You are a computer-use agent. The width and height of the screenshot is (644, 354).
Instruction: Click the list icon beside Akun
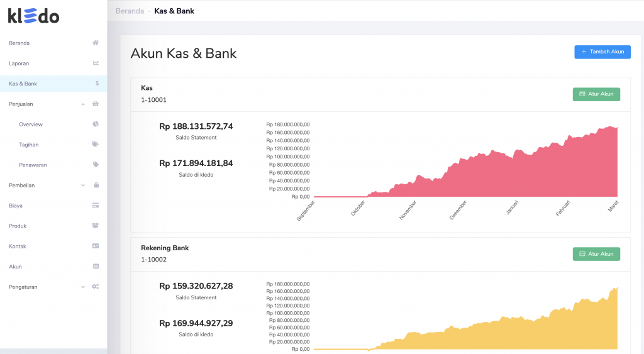96,266
